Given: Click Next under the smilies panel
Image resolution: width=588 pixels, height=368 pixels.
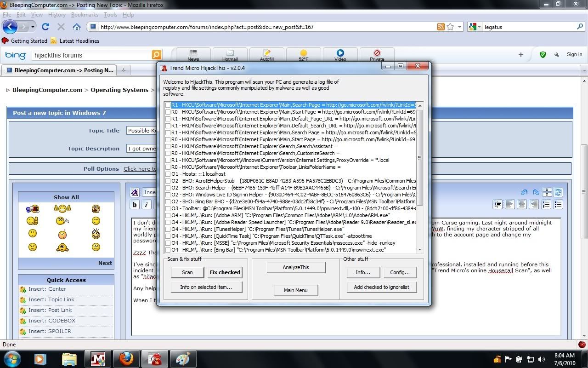Looking at the screenshot, I should coord(105,263).
